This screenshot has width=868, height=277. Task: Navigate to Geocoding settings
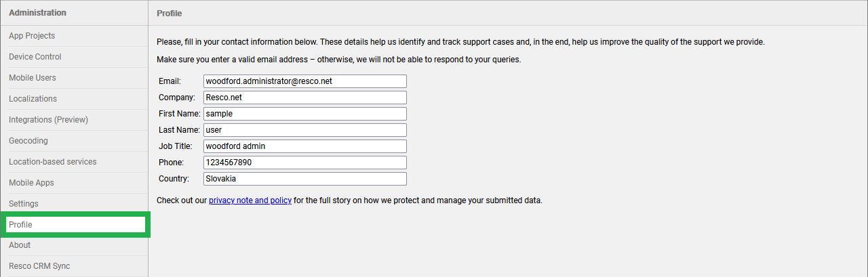[x=28, y=141]
